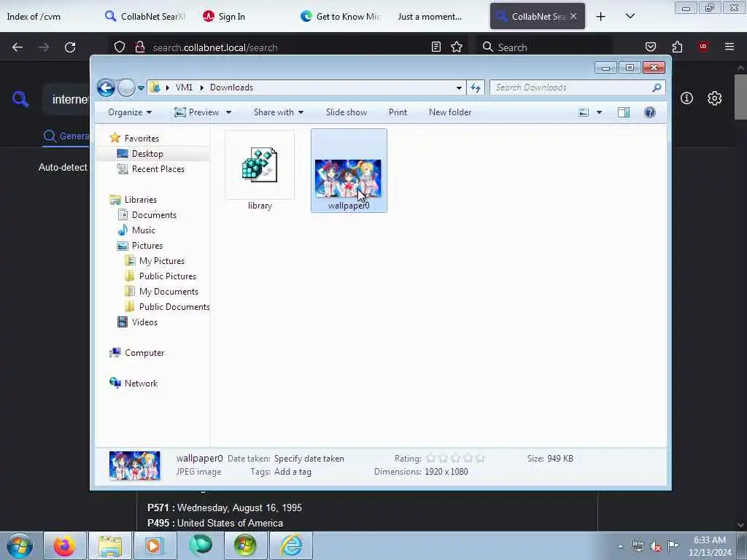Click the wallpaper0 preview in the details pane
The width and height of the screenshot is (747, 560).
[135, 465]
